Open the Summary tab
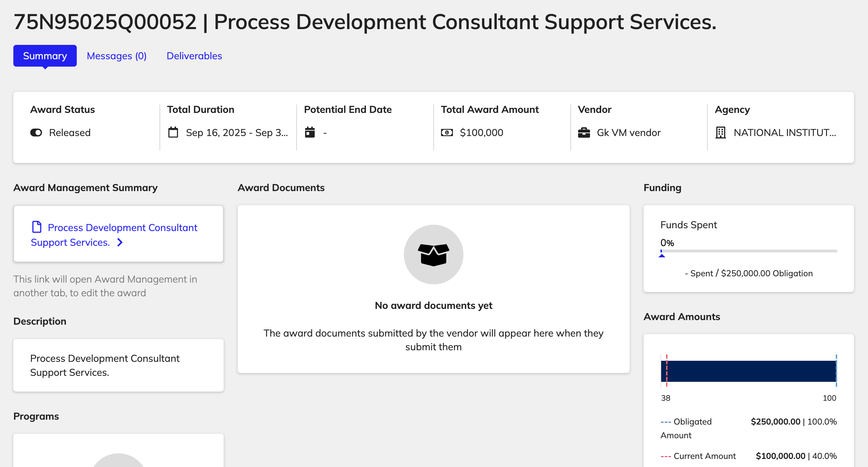Viewport: 868px width, 467px height. click(45, 56)
